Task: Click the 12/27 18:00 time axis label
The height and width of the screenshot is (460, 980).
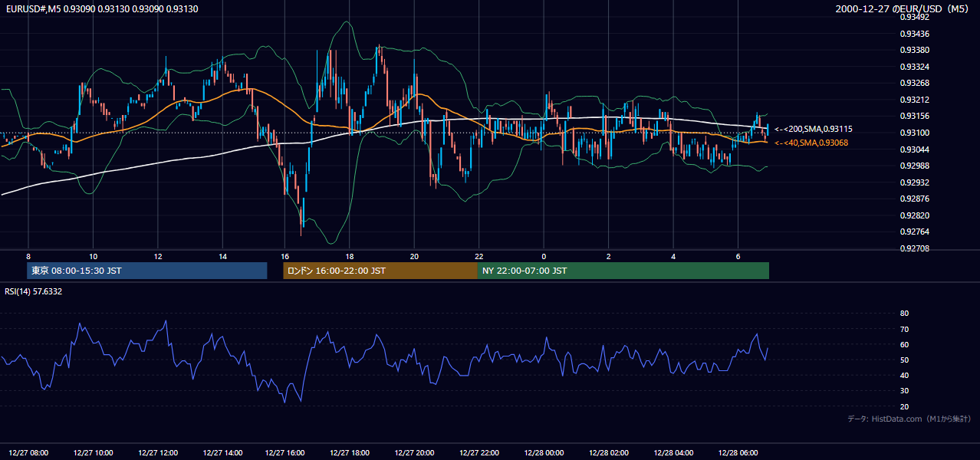Action: pos(350,452)
